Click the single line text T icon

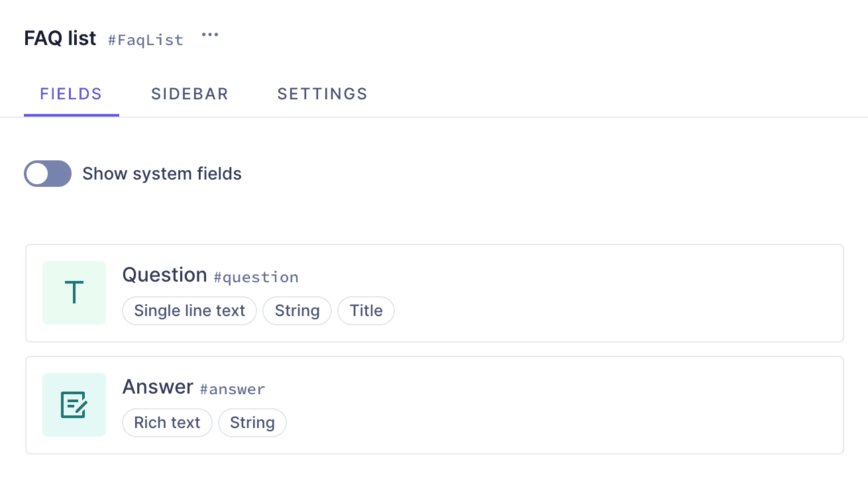pyautogui.click(x=74, y=293)
